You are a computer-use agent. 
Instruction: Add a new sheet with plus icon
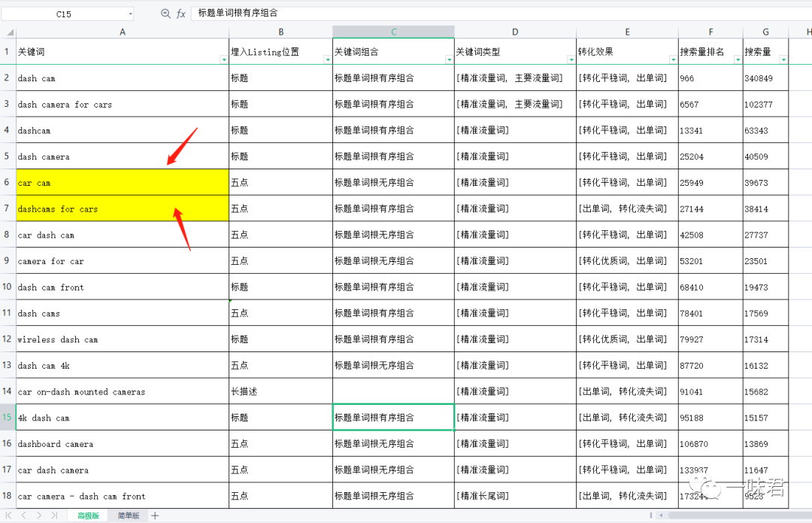tap(155, 515)
